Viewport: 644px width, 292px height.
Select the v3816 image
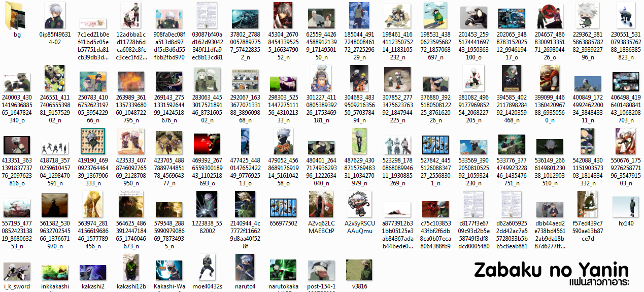[x=359, y=271]
